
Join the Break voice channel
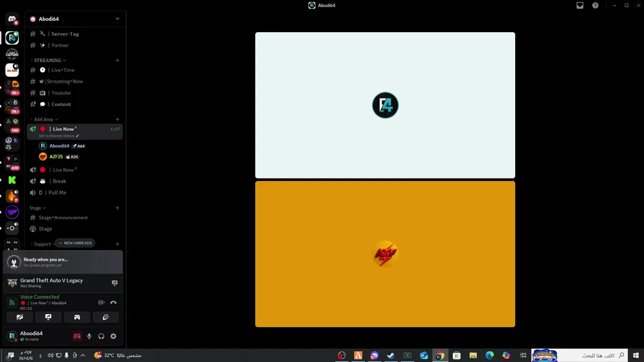point(74,181)
